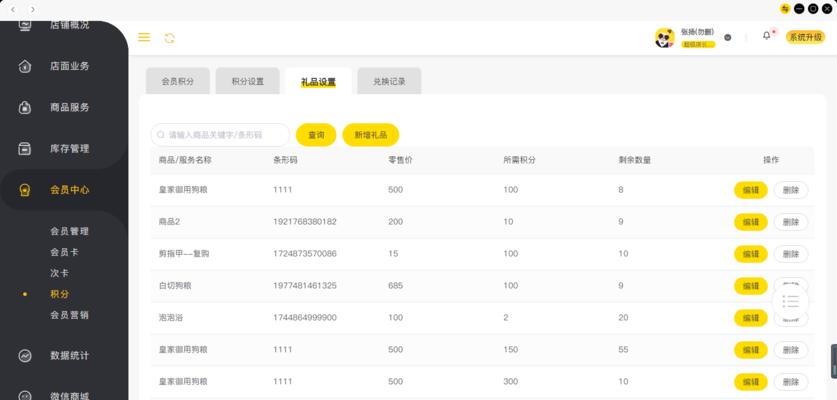The image size is (837, 400).
Task: Focus the product keyword search field
Action: click(x=220, y=135)
